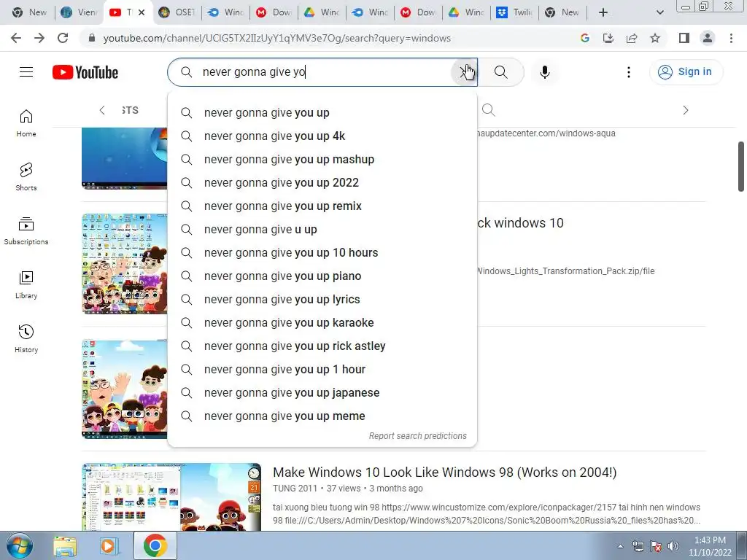
Task: Open Subscriptions in the sidebar
Action: pyautogui.click(x=26, y=231)
